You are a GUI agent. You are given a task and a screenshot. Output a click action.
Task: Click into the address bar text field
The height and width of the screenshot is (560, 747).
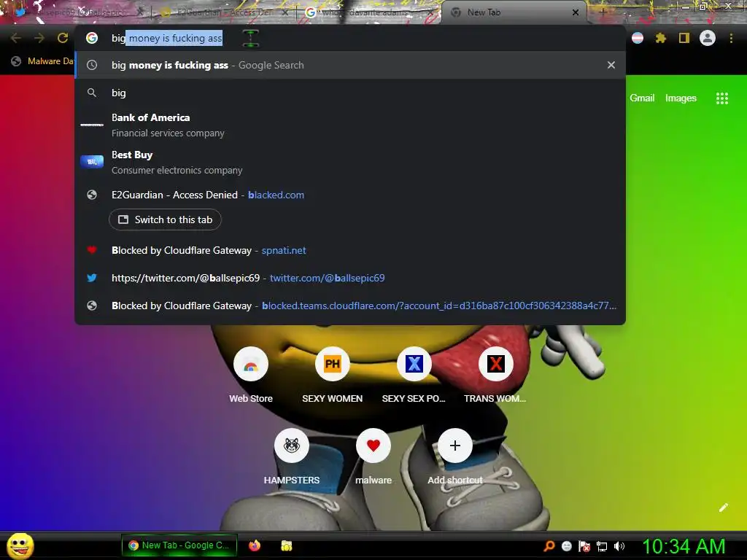350,38
